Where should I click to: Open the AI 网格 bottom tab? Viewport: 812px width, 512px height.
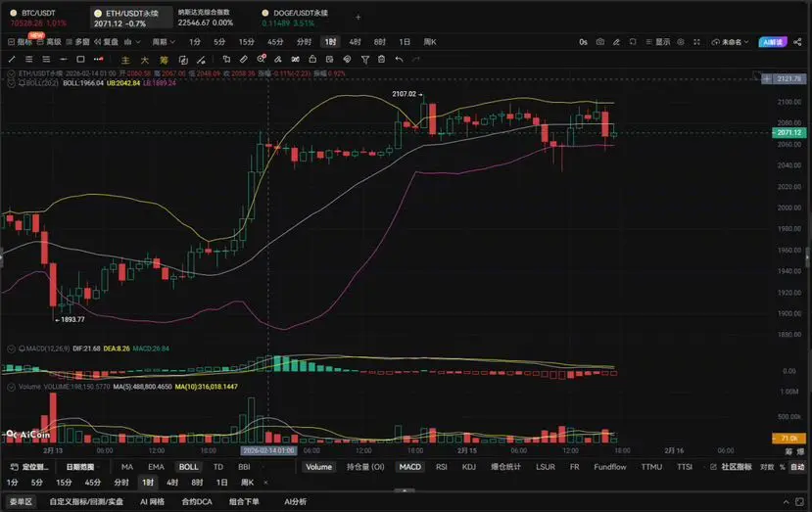coord(152,501)
